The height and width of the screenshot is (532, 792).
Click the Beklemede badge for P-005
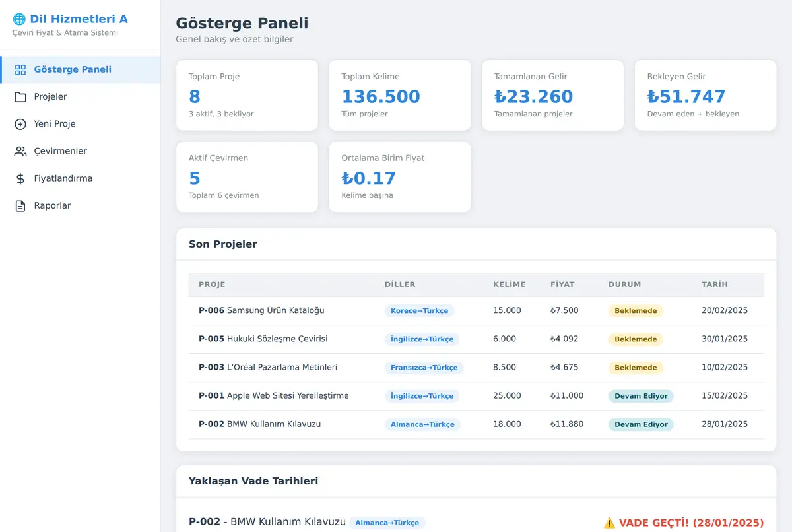pos(636,339)
